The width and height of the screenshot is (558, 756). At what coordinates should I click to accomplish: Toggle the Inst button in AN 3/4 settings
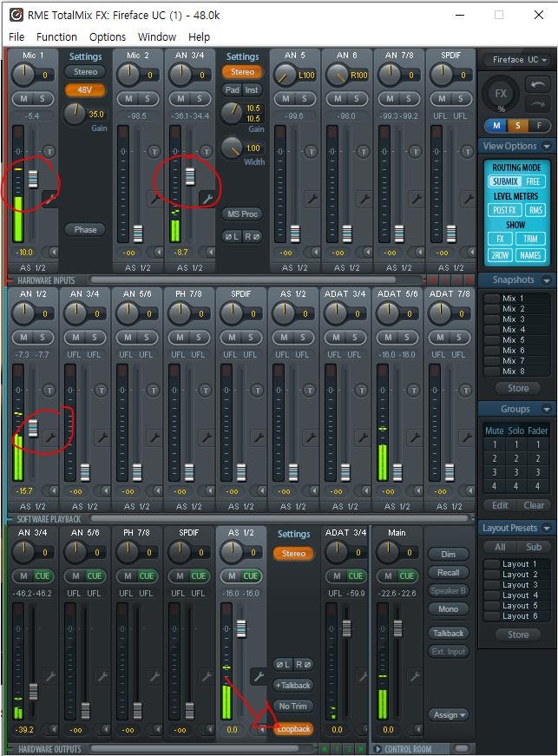pyautogui.click(x=252, y=89)
